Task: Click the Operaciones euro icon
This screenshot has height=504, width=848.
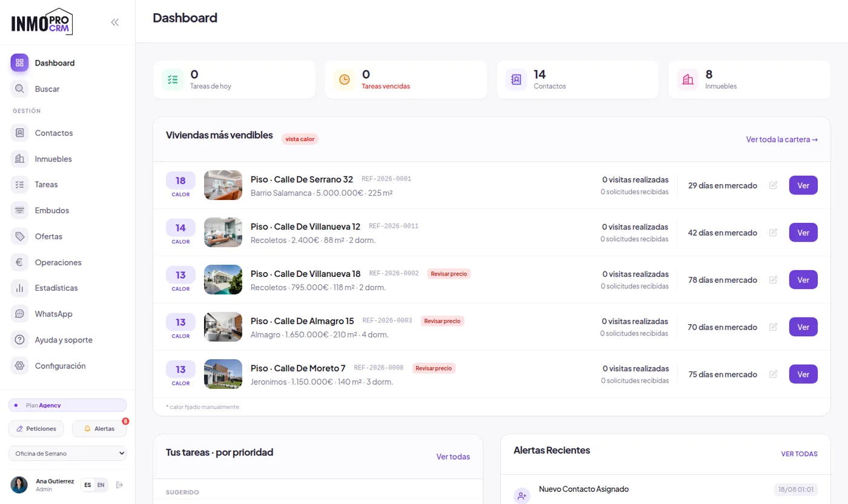Action: coord(19,262)
